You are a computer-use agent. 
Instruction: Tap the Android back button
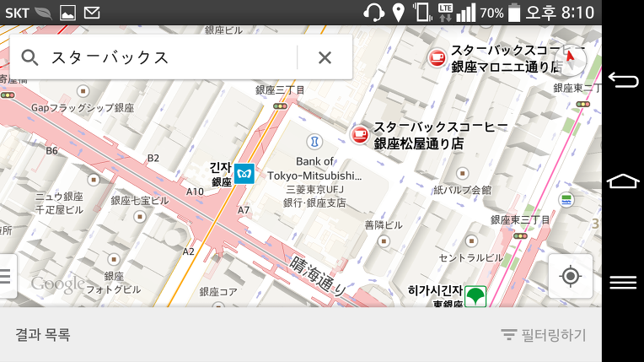pos(623,79)
